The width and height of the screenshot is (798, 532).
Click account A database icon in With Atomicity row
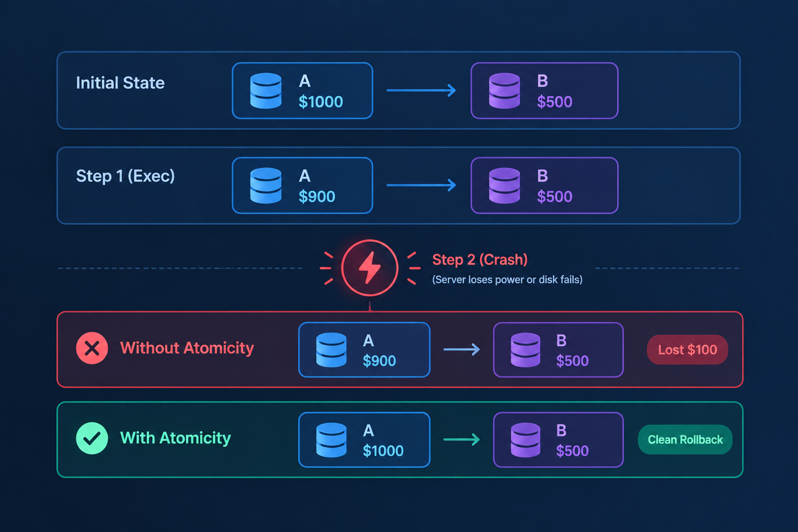click(x=331, y=440)
